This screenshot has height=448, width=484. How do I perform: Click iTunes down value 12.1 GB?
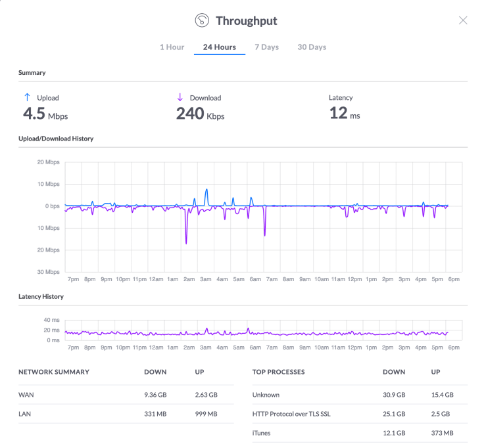(x=394, y=433)
